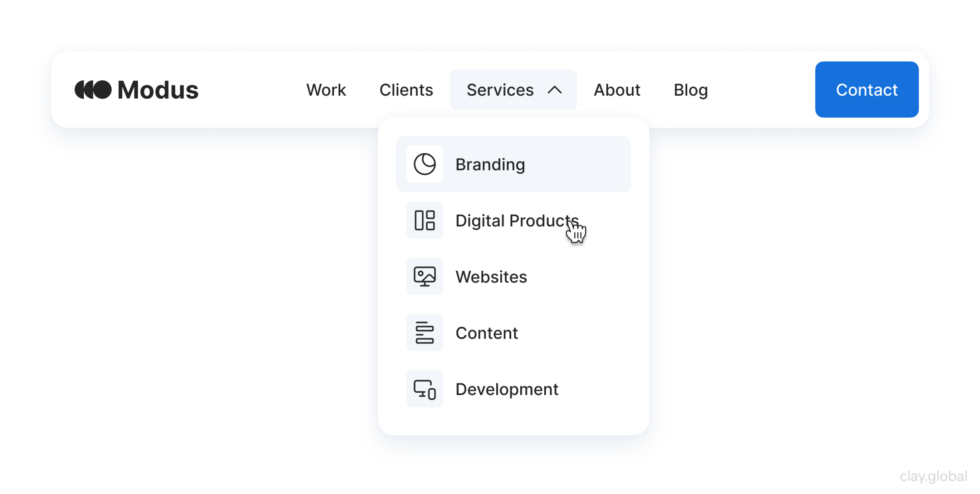Viewport: 980px width, 494px height.
Task: Select Branding from the dropdown
Action: tap(513, 164)
